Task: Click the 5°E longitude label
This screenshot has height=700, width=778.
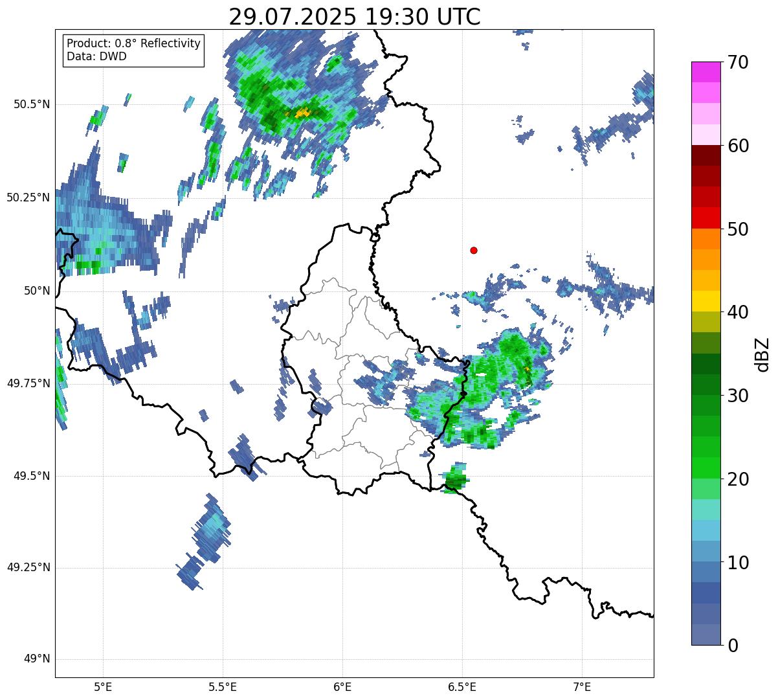Action: pyautogui.click(x=103, y=686)
